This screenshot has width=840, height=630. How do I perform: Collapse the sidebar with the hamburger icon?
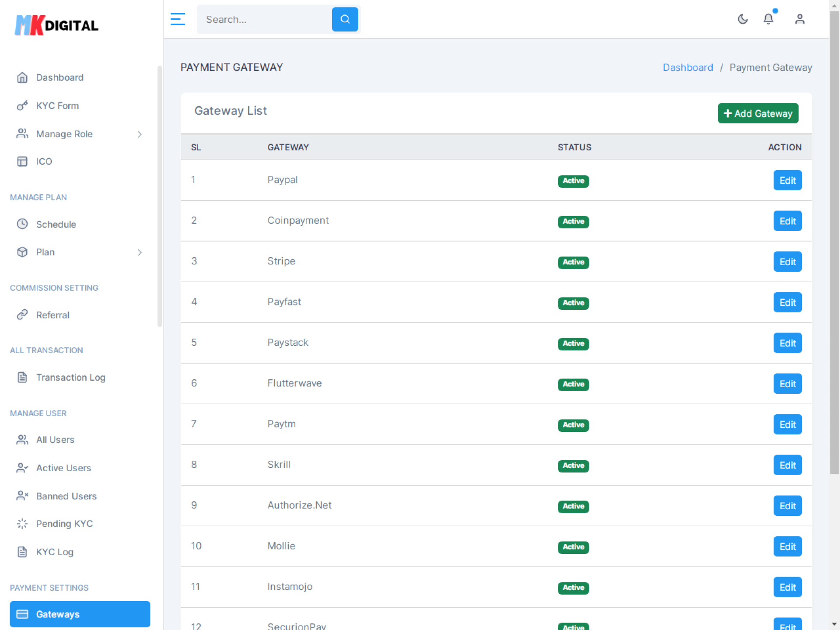click(x=178, y=19)
